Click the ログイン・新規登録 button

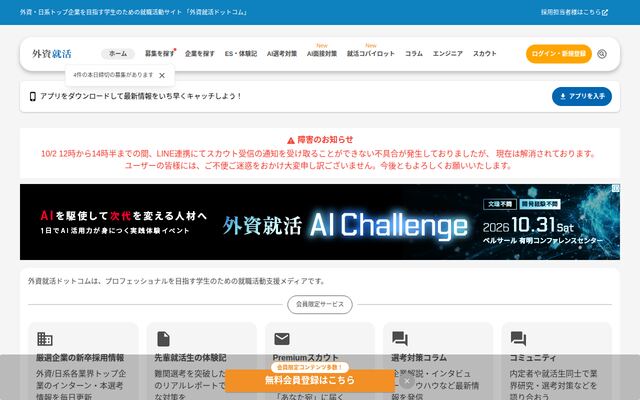[x=558, y=54]
